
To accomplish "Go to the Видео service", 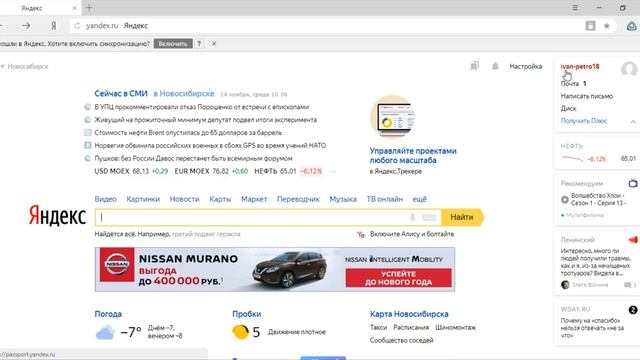I will 105,199.
